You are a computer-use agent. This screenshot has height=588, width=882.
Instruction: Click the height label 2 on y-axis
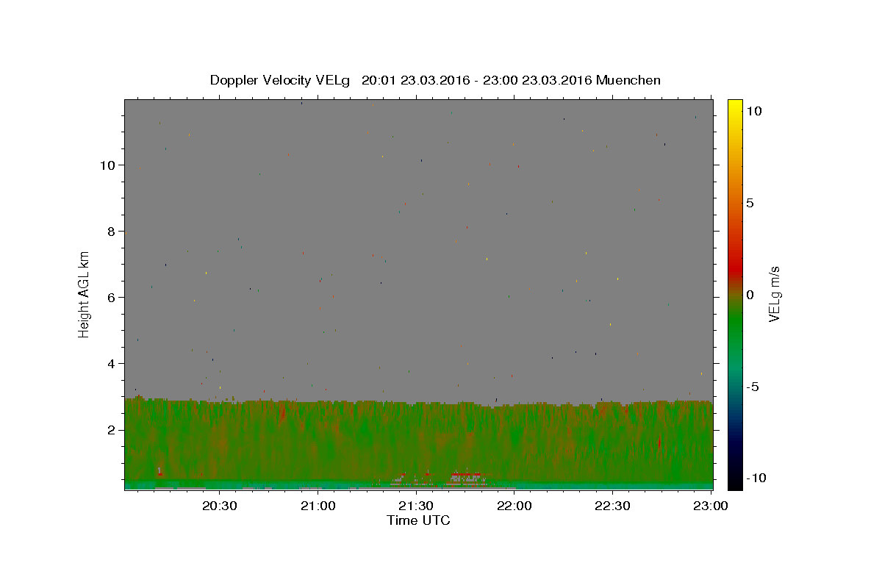pyautogui.click(x=111, y=430)
